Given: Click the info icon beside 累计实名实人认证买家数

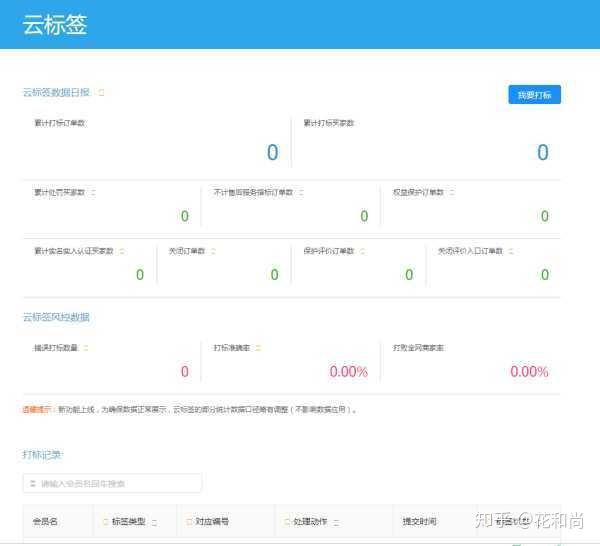Looking at the screenshot, I should point(122,251).
